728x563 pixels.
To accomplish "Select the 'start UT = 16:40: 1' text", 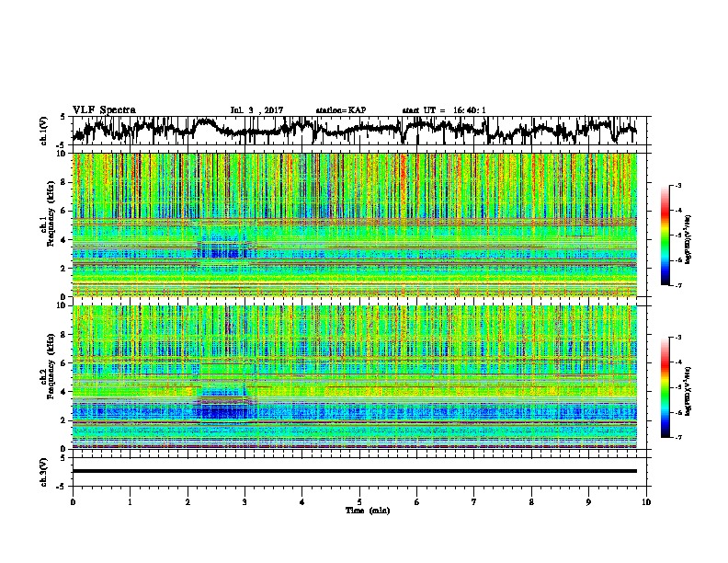I will tap(444, 110).
